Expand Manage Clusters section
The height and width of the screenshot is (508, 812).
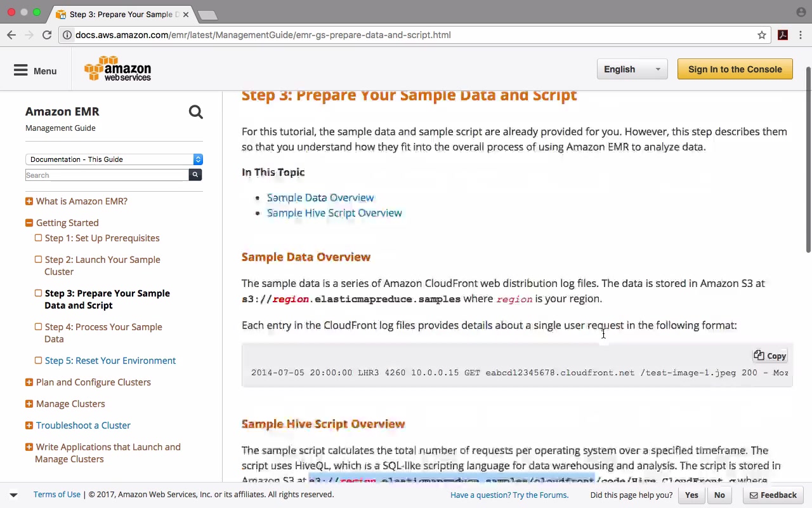pyautogui.click(x=29, y=404)
